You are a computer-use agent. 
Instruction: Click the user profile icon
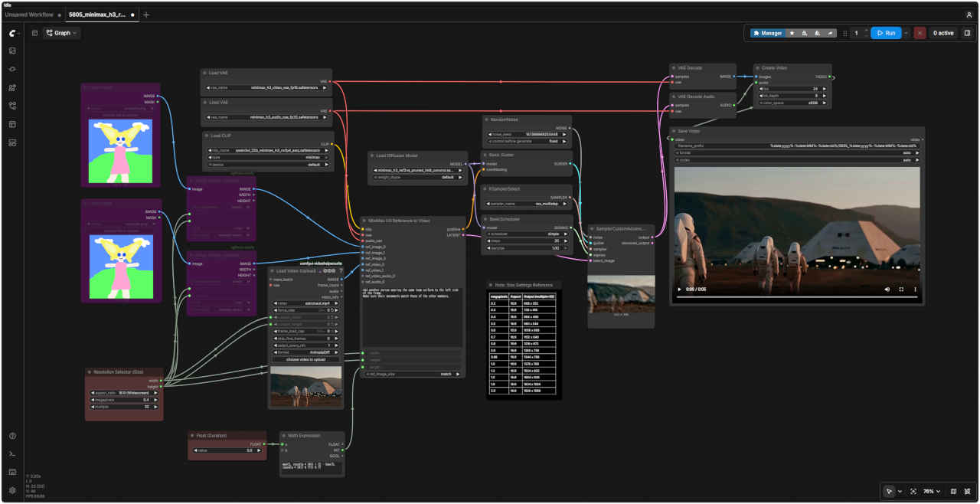pos(969,15)
